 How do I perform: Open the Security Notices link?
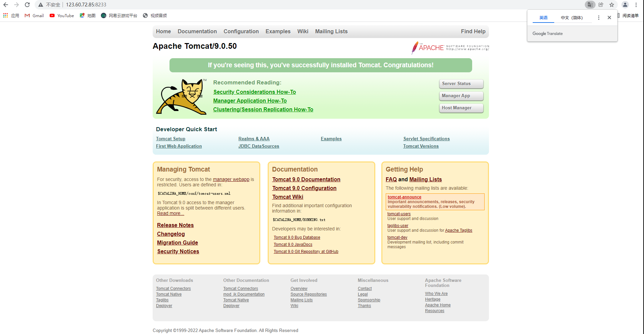(x=178, y=251)
